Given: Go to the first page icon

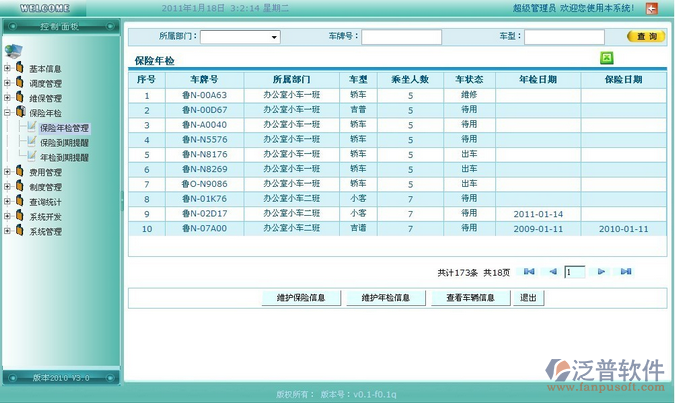Looking at the screenshot, I should pos(530,272).
